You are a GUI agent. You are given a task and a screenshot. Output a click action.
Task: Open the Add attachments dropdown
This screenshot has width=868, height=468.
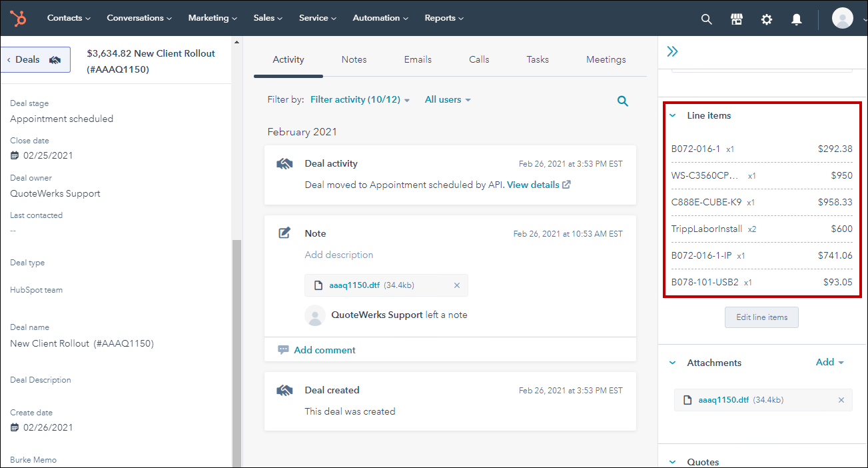pos(829,363)
